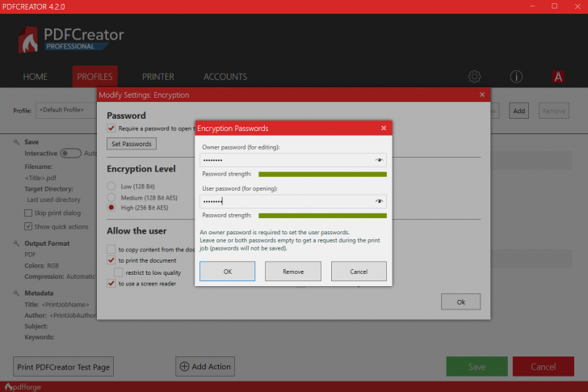
Task: Open the Default Profile dropdown
Action: tap(66, 110)
